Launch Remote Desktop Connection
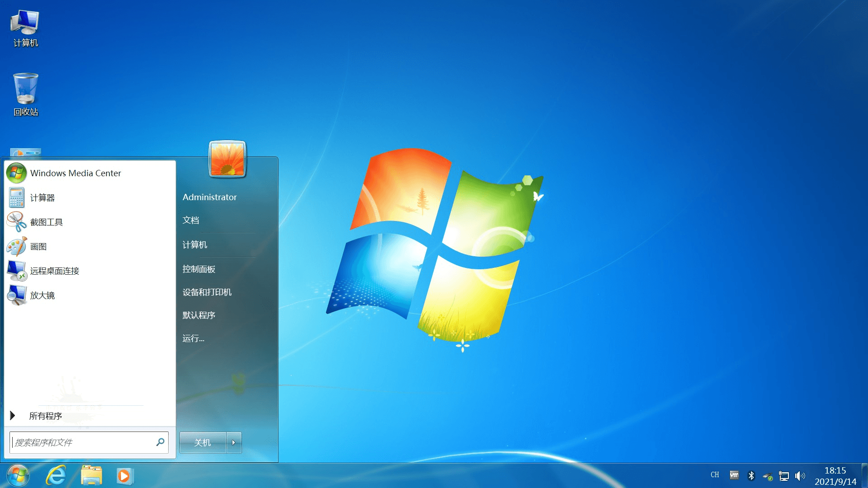868x488 pixels. tap(55, 271)
